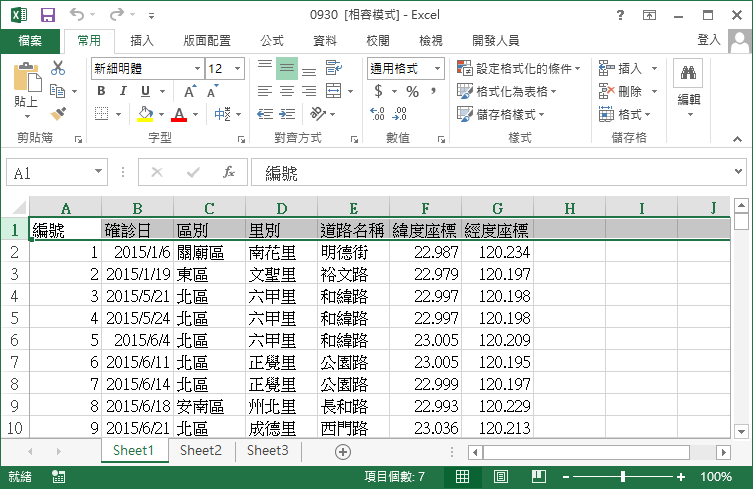Increase decimal places
The image size is (753, 489).
(x=377, y=114)
